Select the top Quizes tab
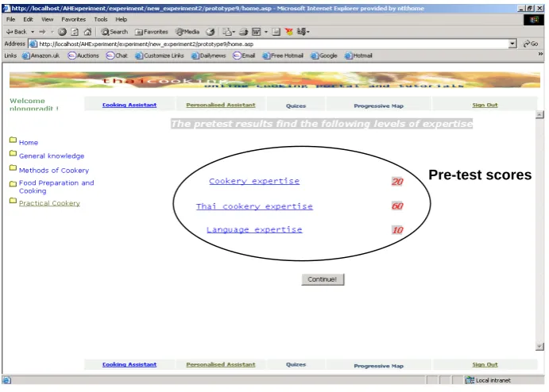 pos(296,106)
